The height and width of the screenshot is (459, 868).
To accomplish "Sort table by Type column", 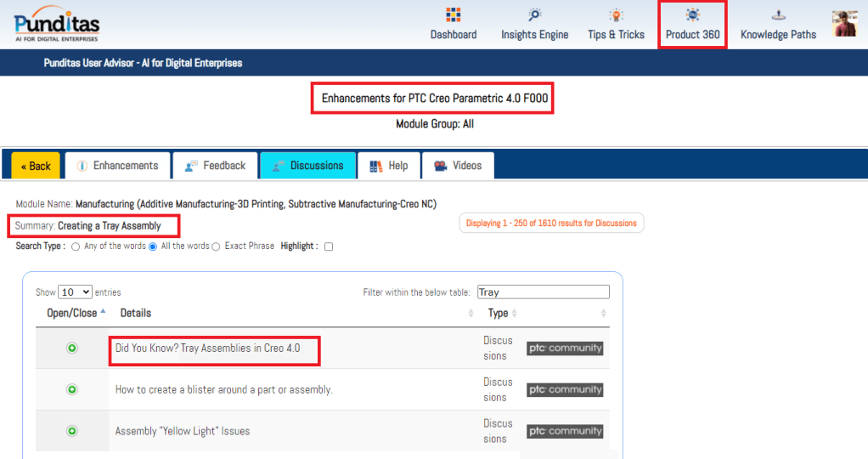I will [x=498, y=314].
